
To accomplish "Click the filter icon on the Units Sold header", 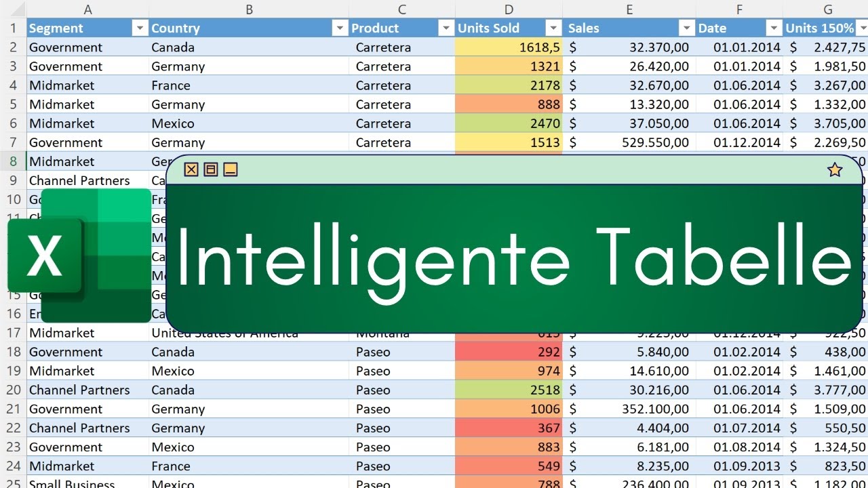I will (x=553, y=28).
